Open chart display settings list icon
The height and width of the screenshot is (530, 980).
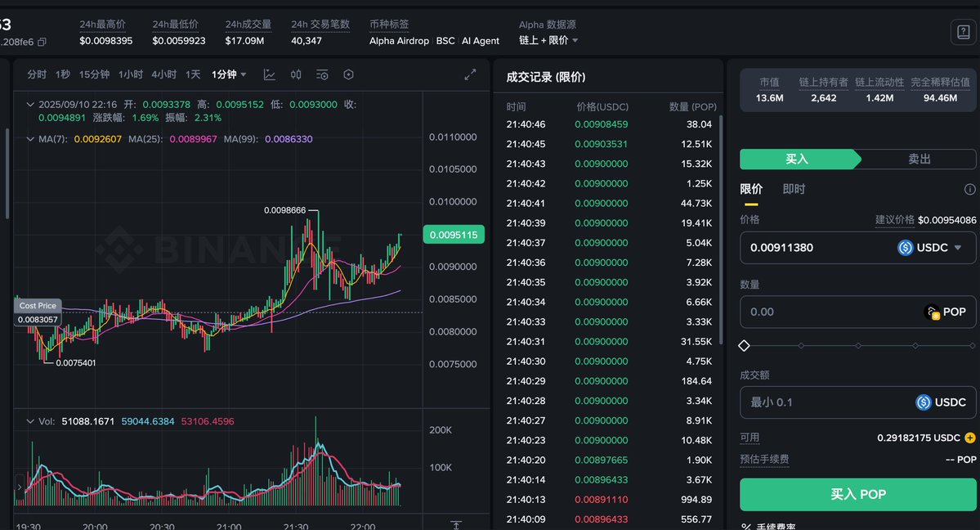click(x=322, y=74)
